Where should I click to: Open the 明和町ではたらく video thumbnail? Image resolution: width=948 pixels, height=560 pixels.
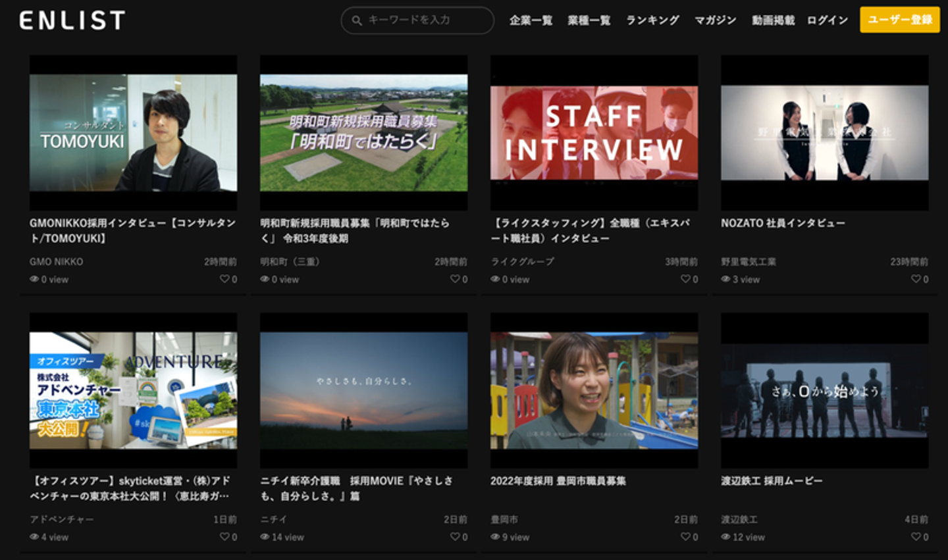coord(364,133)
